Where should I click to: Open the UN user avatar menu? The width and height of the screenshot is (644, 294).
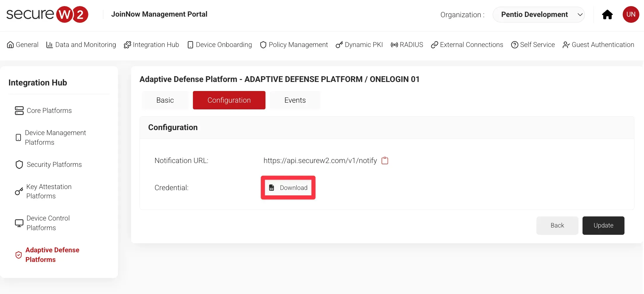point(631,15)
